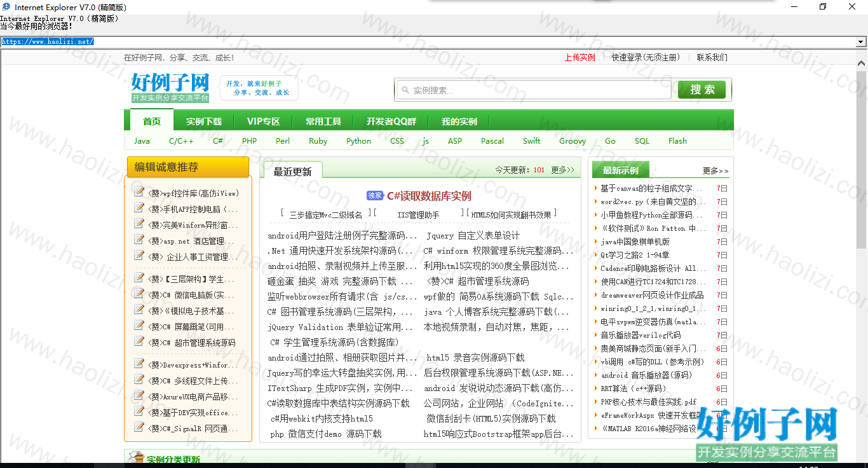Click the edit icon beside 手机APP控制电脑
The width and height of the screenshot is (868, 468).
tap(139, 207)
